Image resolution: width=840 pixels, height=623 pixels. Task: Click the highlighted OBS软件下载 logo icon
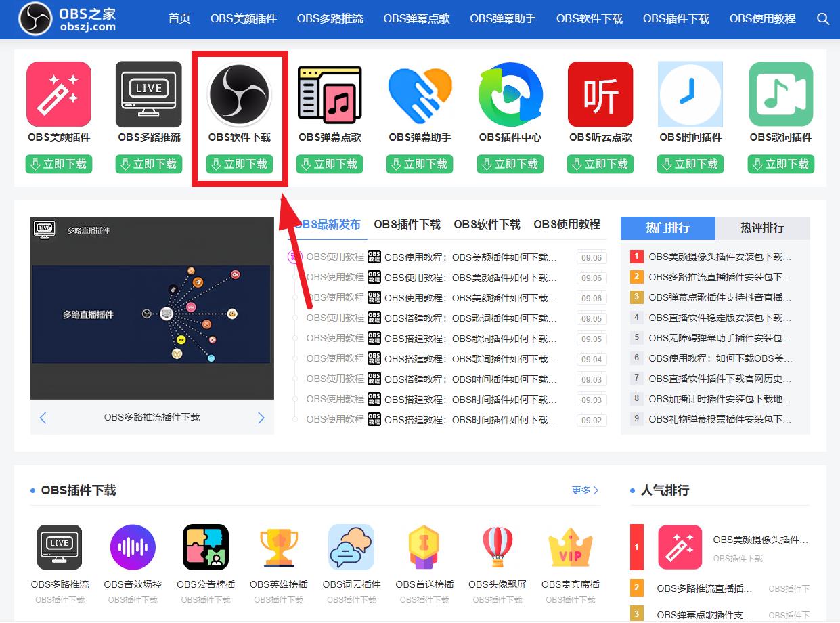pyautogui.click(x=240, y=94)
